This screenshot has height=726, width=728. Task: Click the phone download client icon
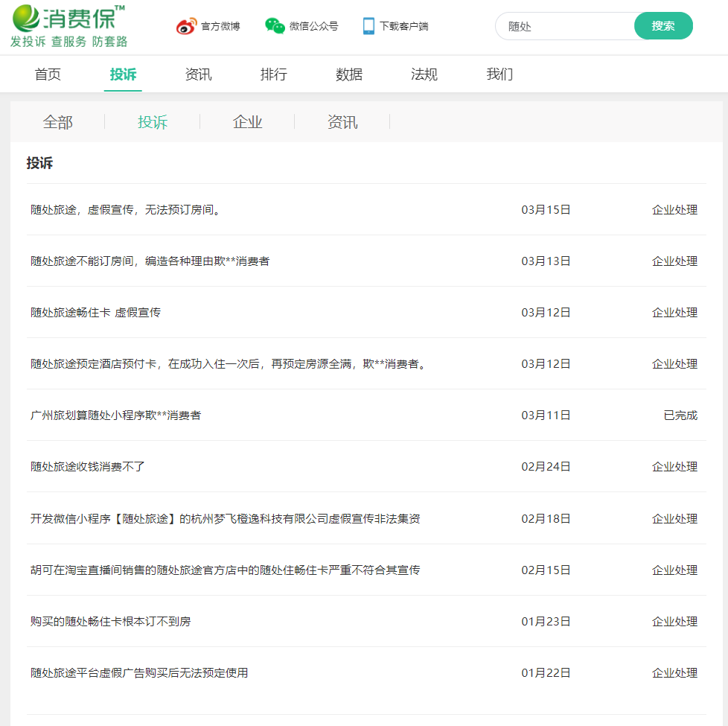click(368, 26)
